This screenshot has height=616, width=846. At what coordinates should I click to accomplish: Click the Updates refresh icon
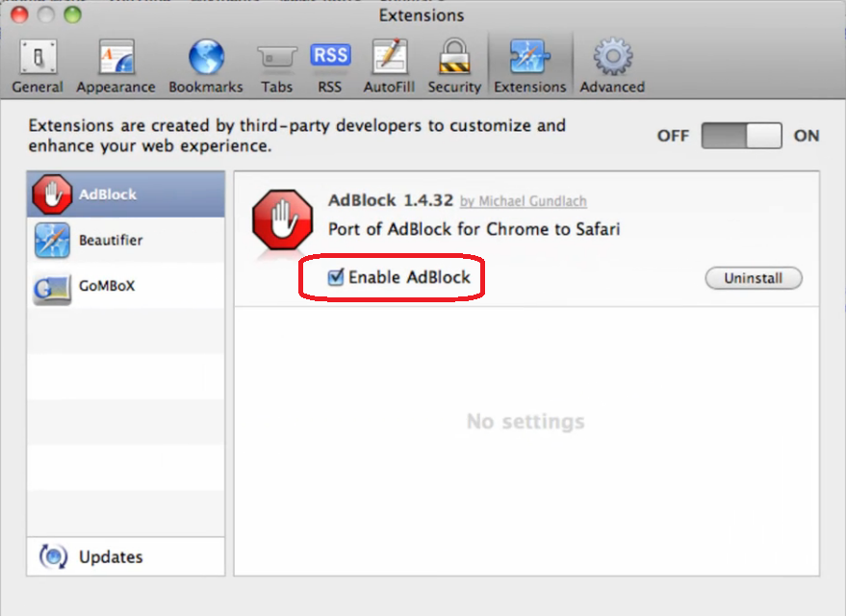tap(53, 557)
